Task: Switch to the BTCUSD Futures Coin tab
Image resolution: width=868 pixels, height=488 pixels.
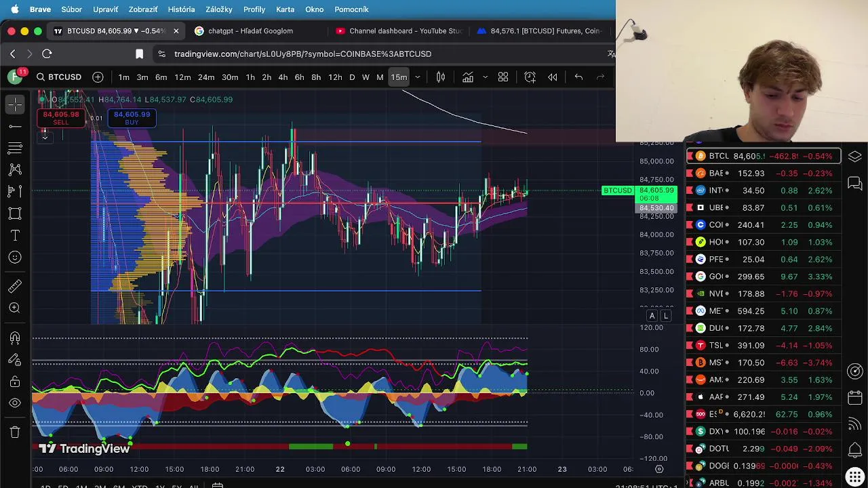Action: pos(540,30)
